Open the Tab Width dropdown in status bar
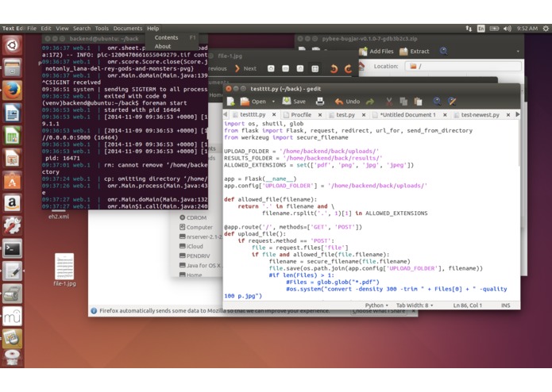 pyautogui.click(x=415, y=306)
